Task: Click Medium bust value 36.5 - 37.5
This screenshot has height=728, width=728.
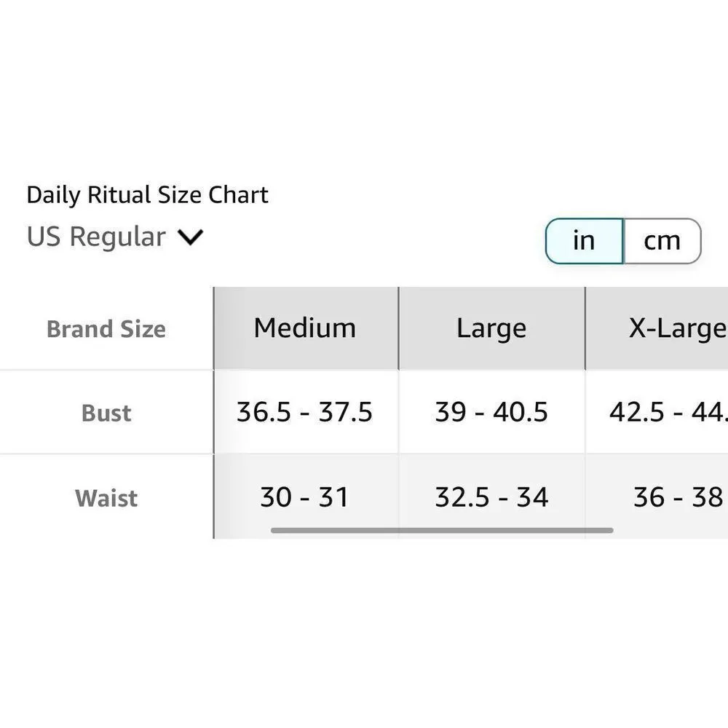Action: (x=305, y=413)
